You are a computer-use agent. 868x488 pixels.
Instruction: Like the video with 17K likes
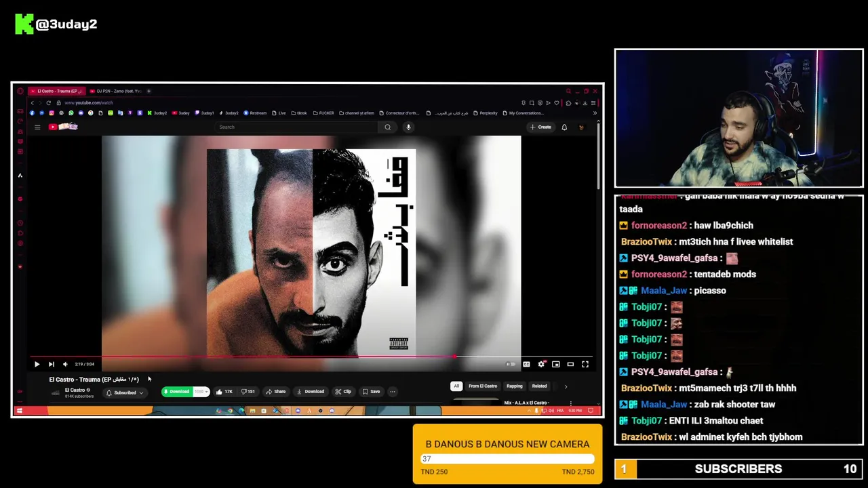pos(224,392)
